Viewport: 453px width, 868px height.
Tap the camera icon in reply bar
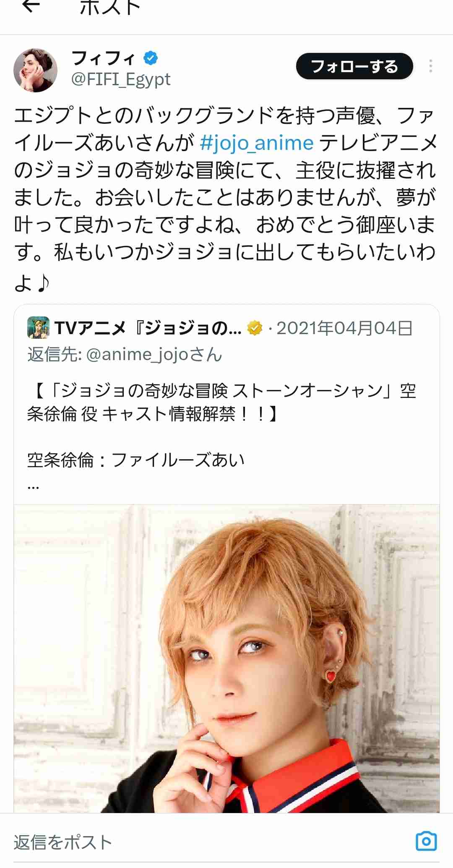click(x=426, y=841)
